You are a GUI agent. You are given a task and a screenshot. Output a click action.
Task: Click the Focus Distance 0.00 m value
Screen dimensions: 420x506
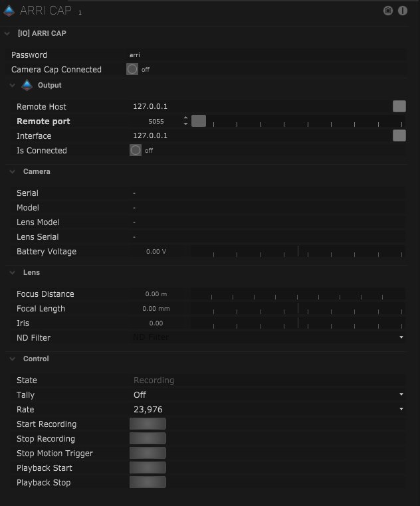click(156, 294)
